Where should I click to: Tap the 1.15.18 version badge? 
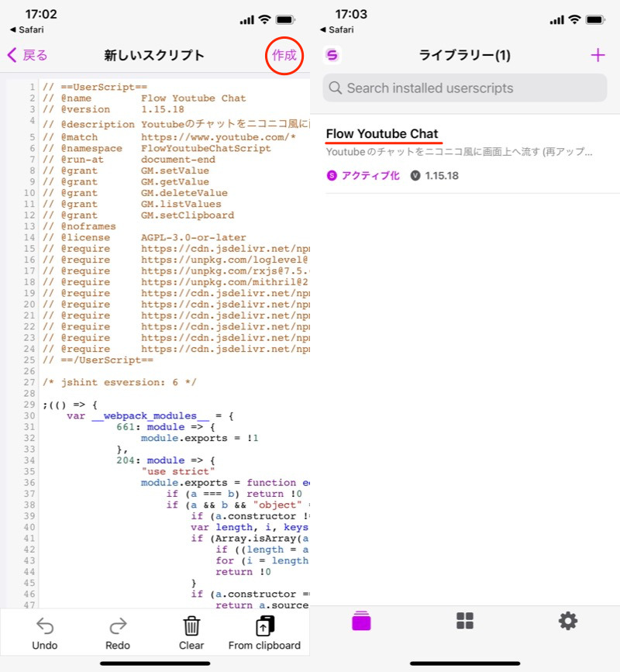[x=435, y=176]
